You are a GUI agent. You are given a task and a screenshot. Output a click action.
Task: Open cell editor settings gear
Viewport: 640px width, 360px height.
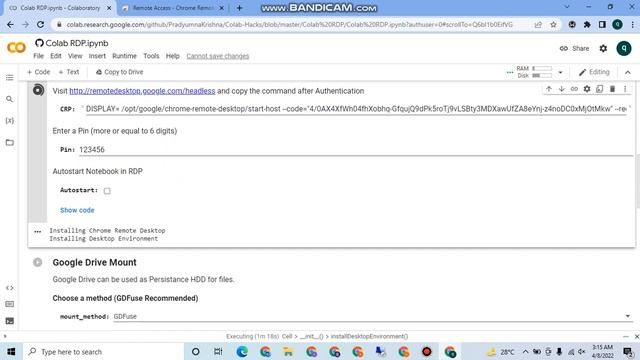coord(587,89)
